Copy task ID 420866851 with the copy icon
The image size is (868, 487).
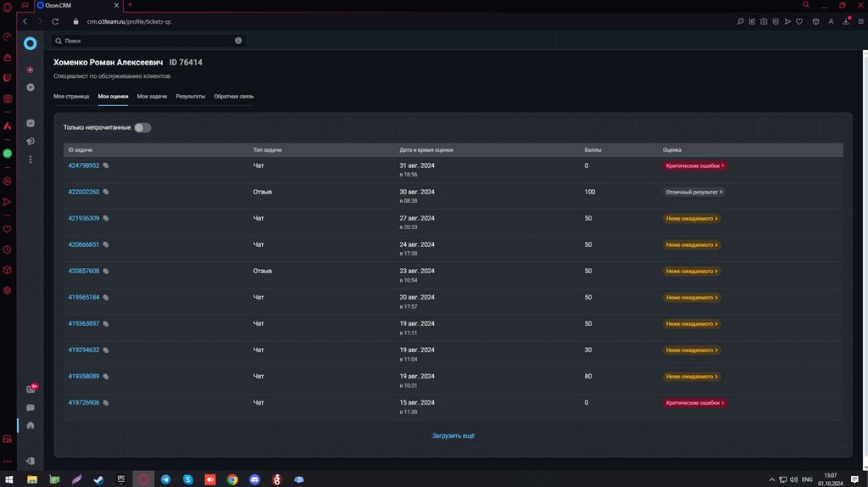(x=106, y=245)
